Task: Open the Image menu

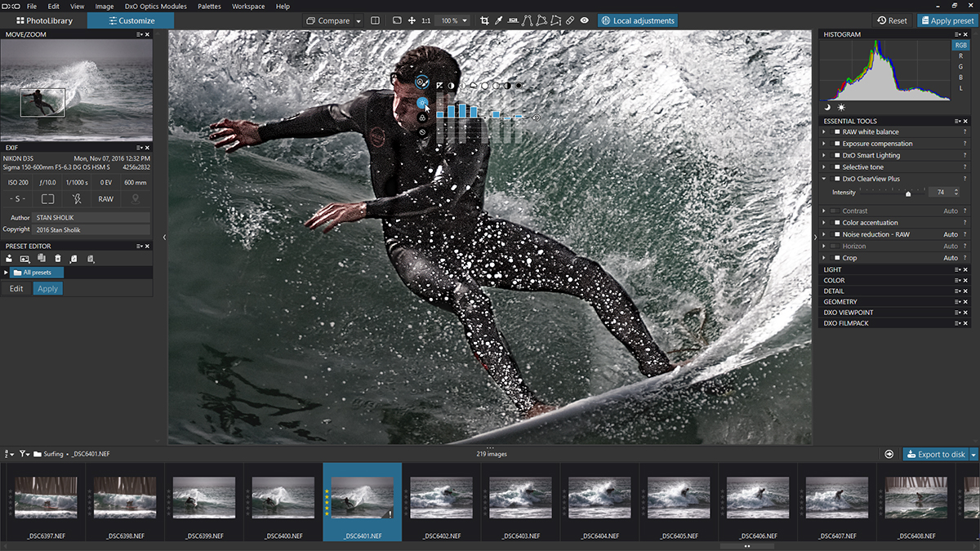Action: coord(105,7)
